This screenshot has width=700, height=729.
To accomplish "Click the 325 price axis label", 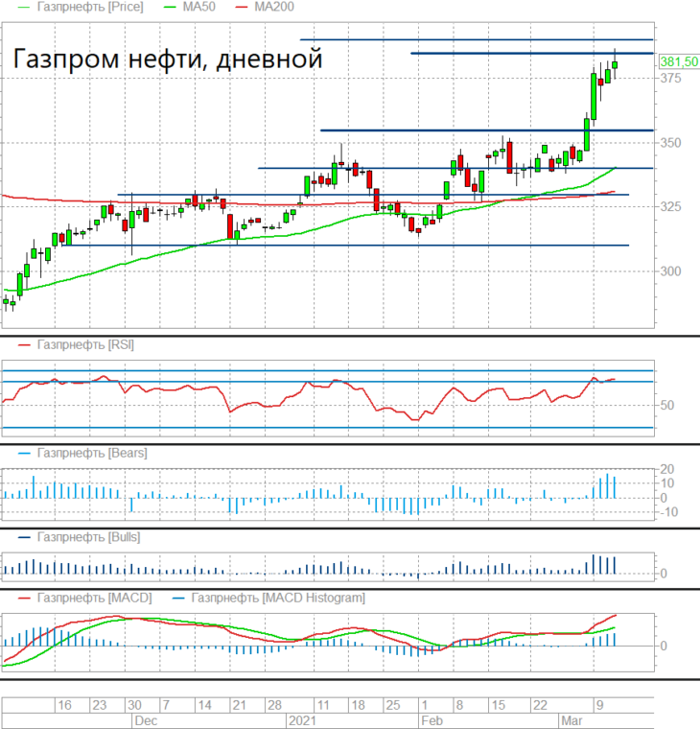I will [x=670, y=206].
